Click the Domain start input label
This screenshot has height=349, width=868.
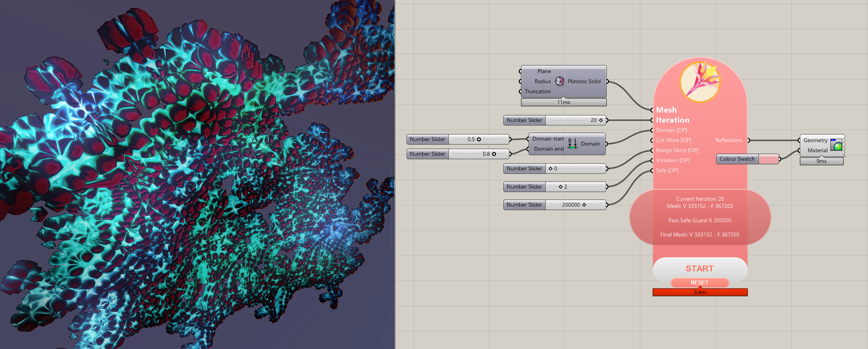[548, 139]
